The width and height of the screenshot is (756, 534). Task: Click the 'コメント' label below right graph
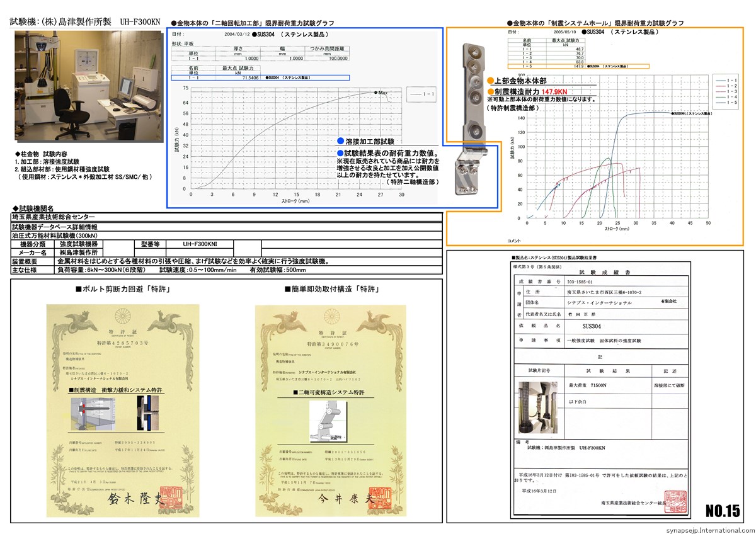(513, 241)
